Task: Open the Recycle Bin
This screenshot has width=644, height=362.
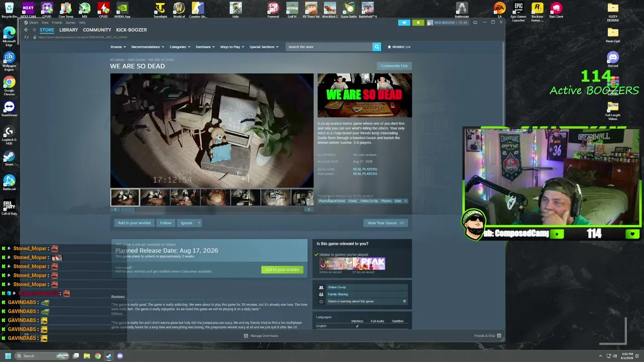Action: tap(9, 10)
